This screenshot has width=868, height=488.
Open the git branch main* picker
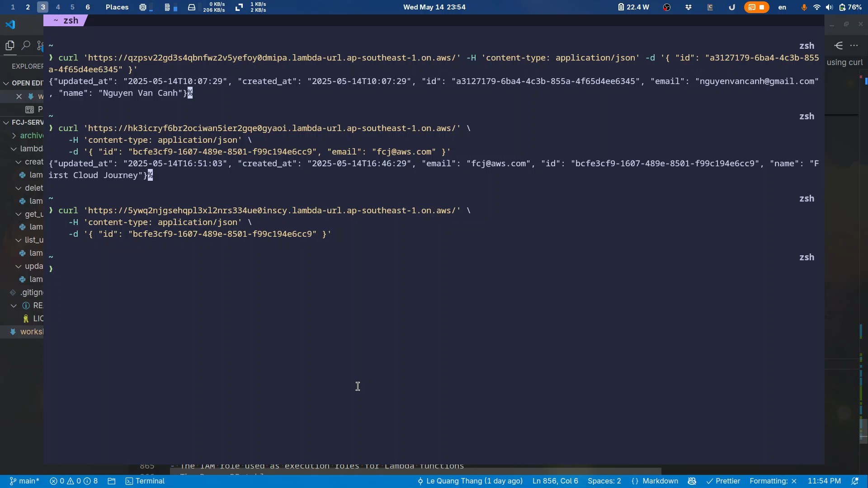click(x=24, y=481)
